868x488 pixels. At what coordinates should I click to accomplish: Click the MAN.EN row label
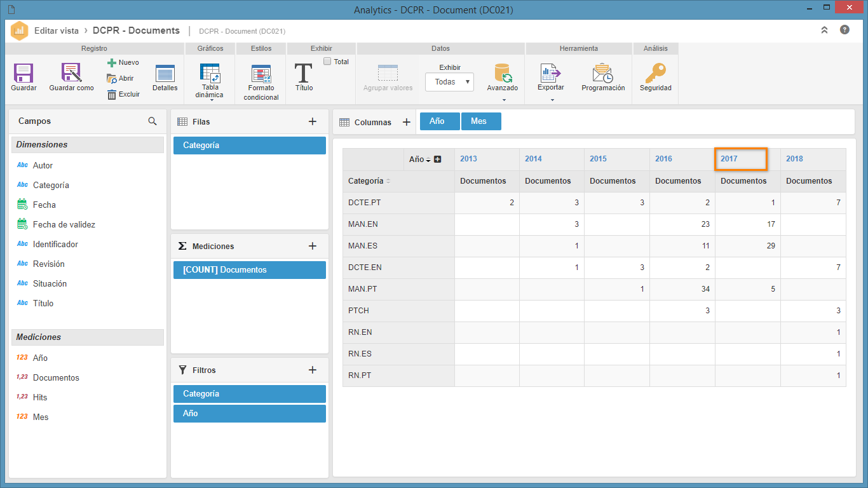363,224
